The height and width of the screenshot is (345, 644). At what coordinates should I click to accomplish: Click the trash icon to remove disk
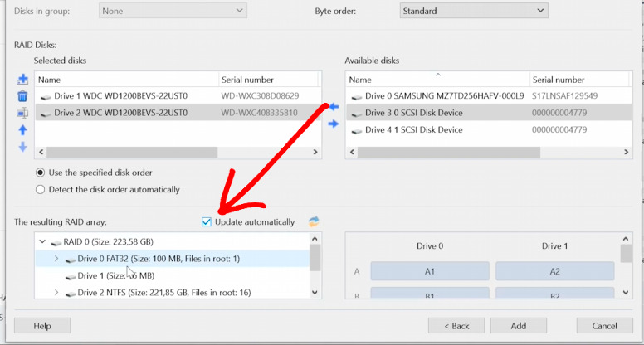pyautogui.click(x=22, y=96)
